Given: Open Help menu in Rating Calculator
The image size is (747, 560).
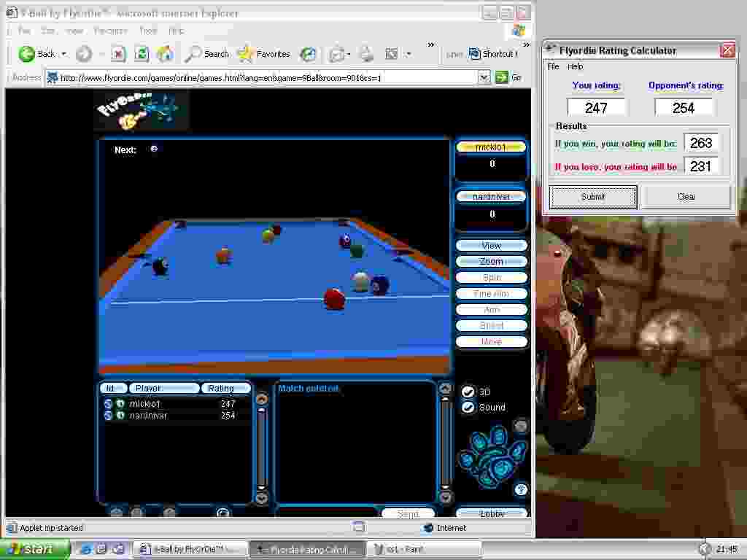Looking at the screenshot, I should pyautogui.click(x=575, y=66).
